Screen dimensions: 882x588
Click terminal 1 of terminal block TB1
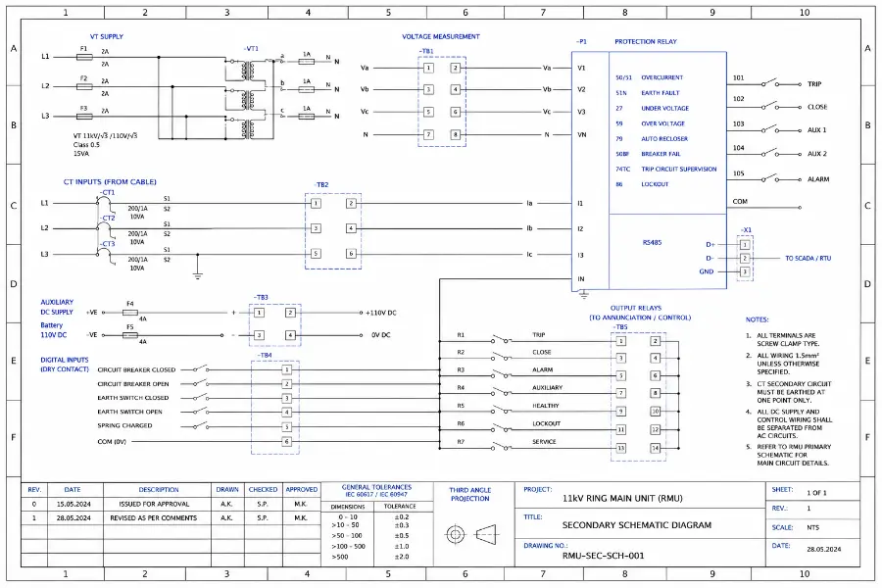pos(428,68)
